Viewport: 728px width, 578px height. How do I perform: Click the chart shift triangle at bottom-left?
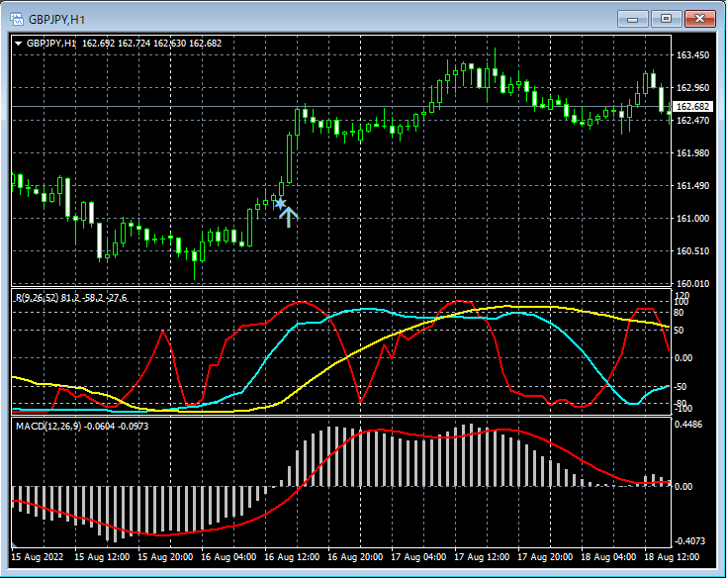(x=15, y=545)
